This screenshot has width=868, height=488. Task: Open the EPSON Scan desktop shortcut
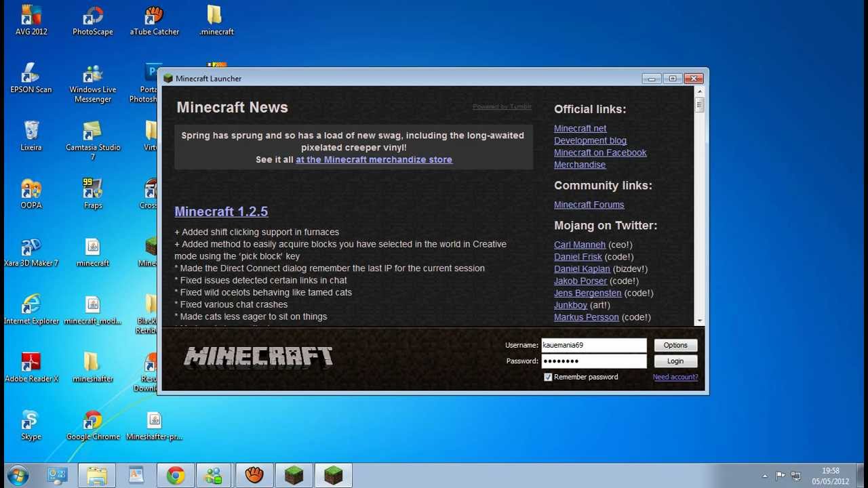tap(31, 78)
